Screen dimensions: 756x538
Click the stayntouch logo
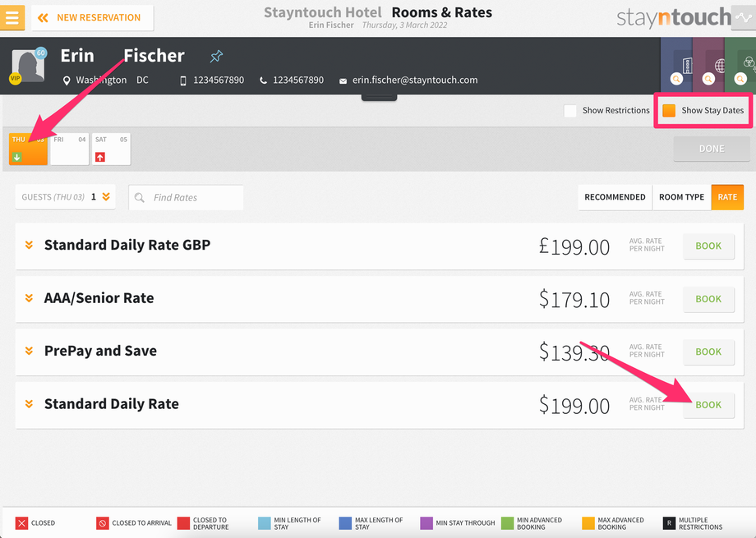point(674,18)
